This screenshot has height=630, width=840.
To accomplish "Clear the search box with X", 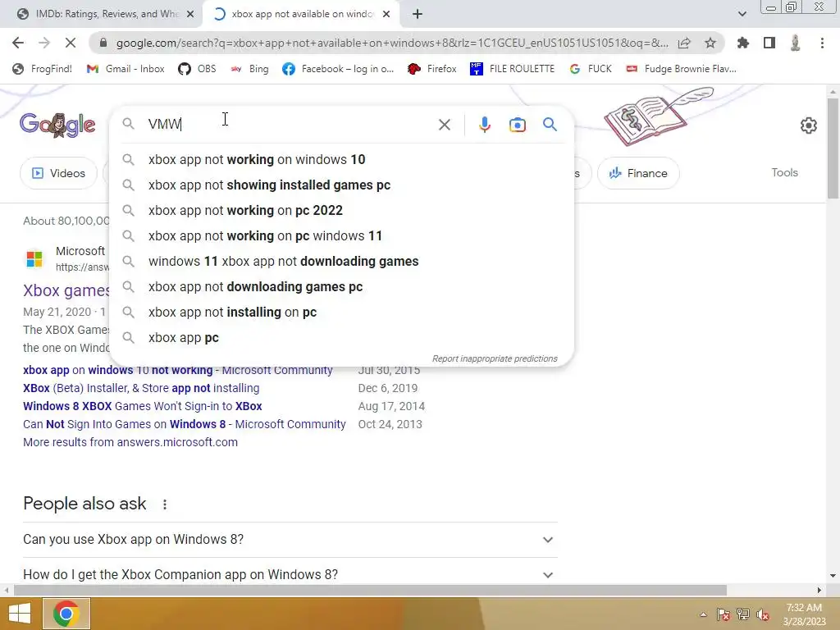I will (x=444, y=125).
